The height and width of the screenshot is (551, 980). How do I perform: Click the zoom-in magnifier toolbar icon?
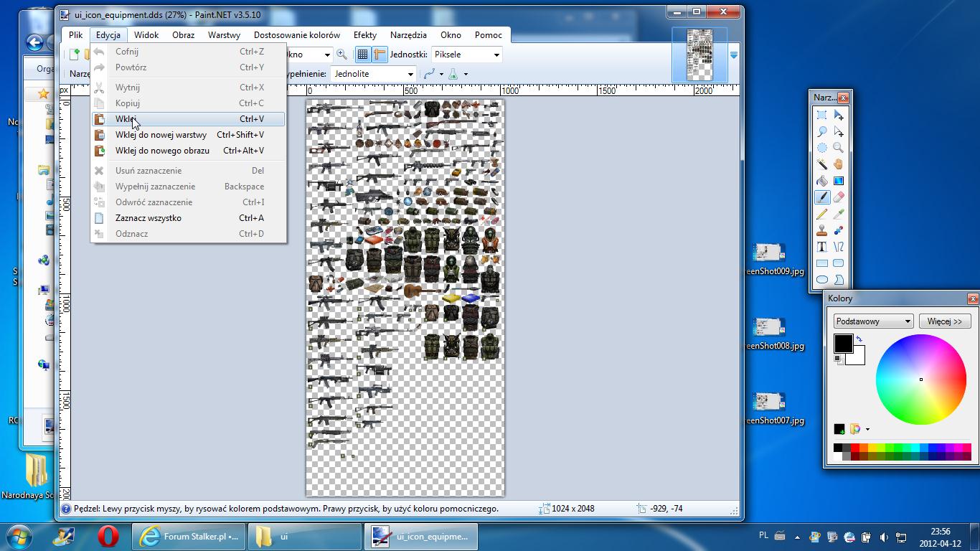coord(342,55)
